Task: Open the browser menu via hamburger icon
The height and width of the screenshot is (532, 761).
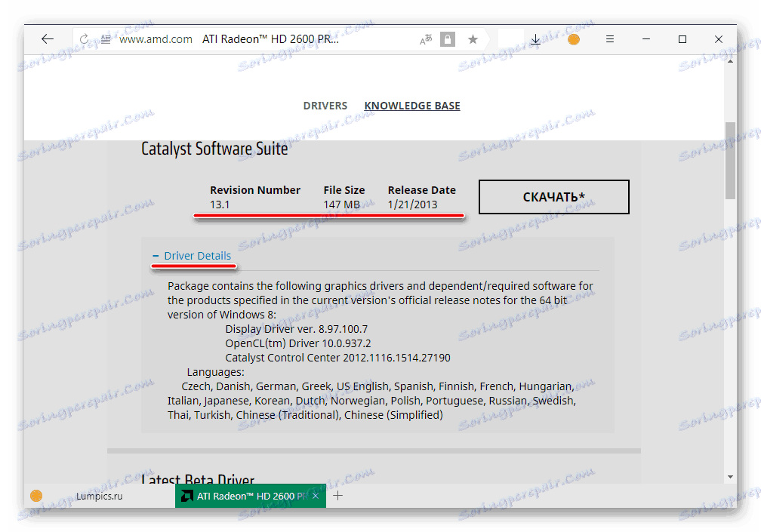Action: pyautogui.click(x=609, y=38)
